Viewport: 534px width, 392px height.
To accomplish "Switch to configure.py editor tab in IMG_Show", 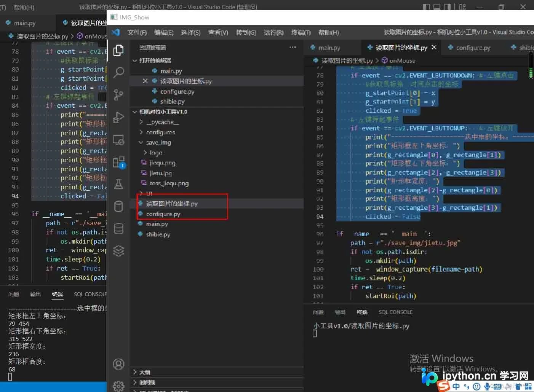I will [x=469, y=48].
